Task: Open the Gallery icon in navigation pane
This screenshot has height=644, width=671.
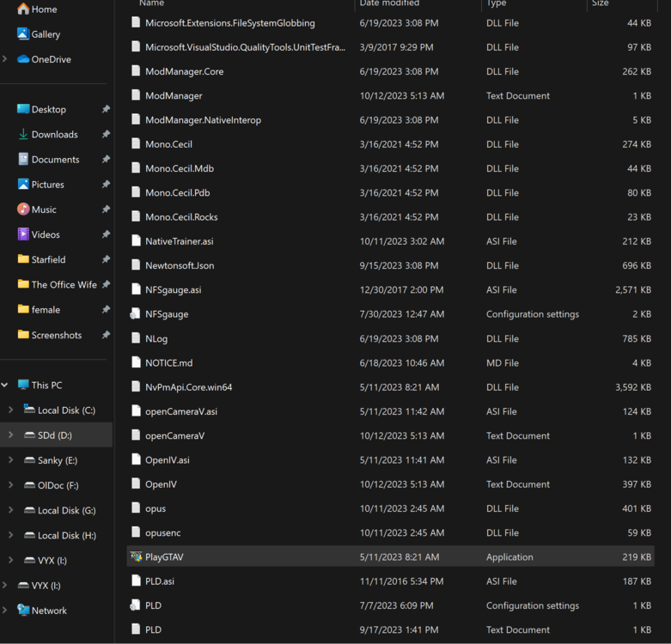Action: 23,33
